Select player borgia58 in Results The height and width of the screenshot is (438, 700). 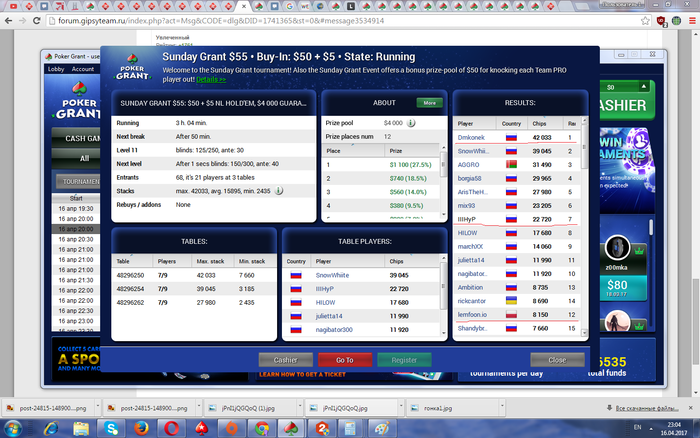(x=470, y=178)
